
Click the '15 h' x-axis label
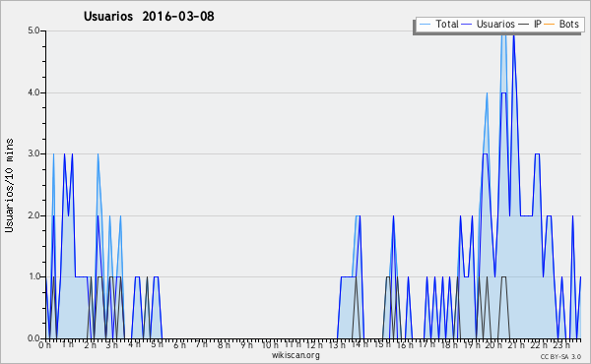382,344
